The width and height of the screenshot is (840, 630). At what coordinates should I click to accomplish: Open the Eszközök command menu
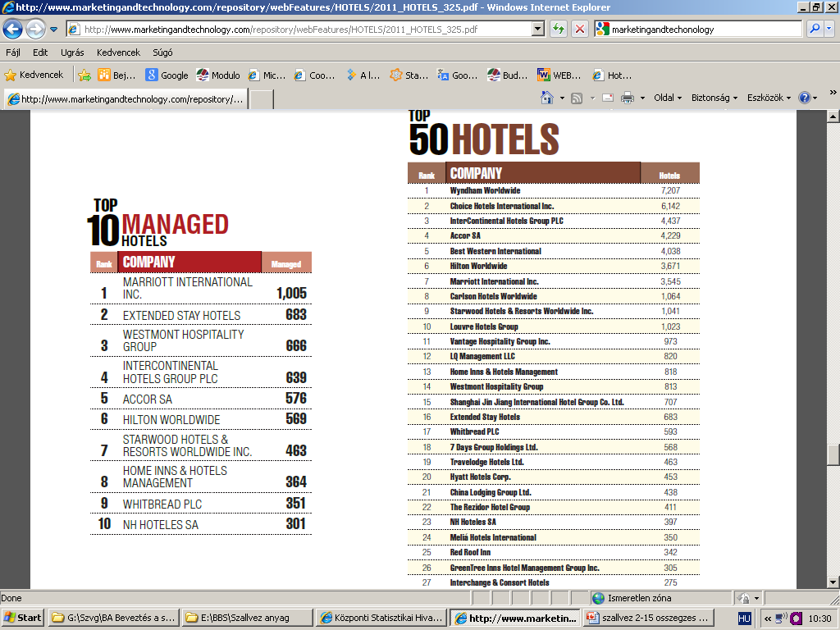(769, 98)
